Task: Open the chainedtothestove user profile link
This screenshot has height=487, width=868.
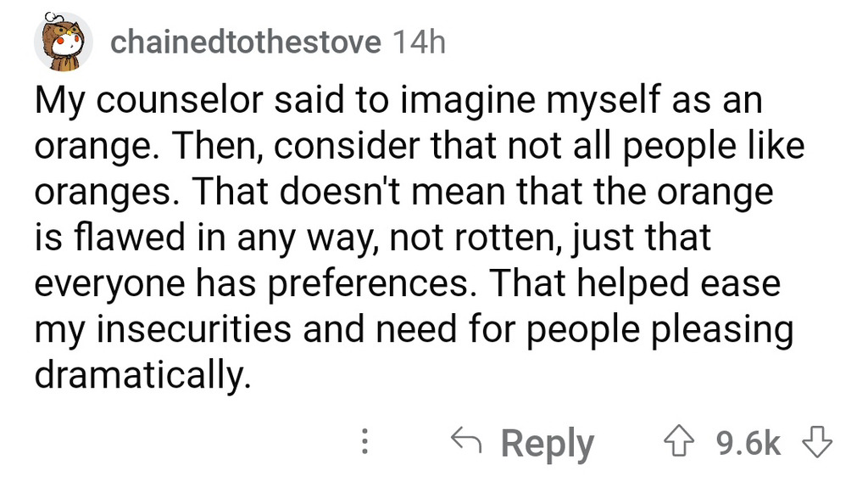Action: click(x=246, y=42)
